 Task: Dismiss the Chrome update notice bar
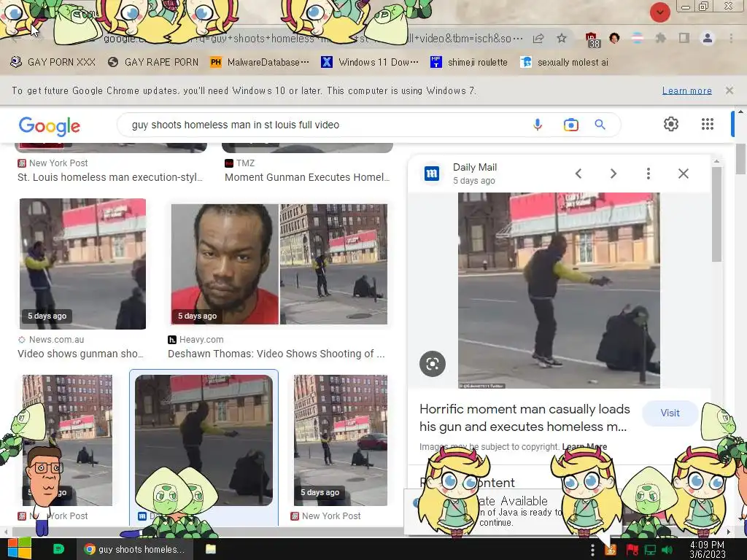[x=729, y=90]
